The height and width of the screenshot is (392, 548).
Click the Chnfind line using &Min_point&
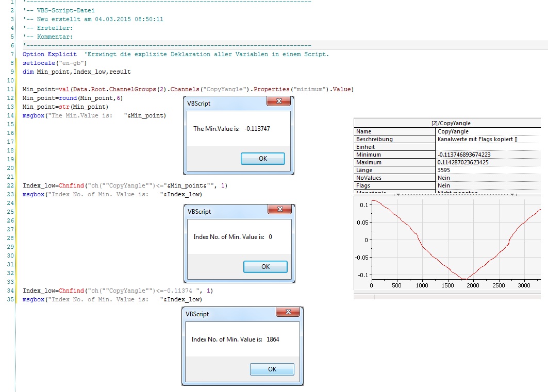click(x=125, y=185)
